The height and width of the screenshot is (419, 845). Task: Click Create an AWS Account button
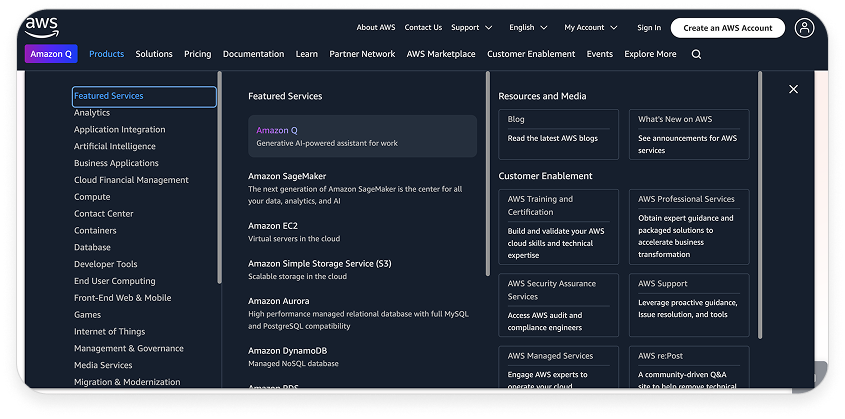(728, 28)
